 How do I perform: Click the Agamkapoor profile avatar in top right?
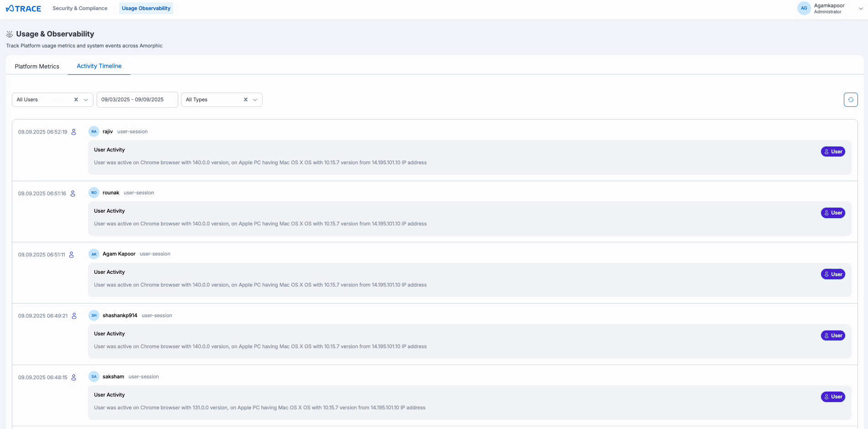tap(804, 8)
